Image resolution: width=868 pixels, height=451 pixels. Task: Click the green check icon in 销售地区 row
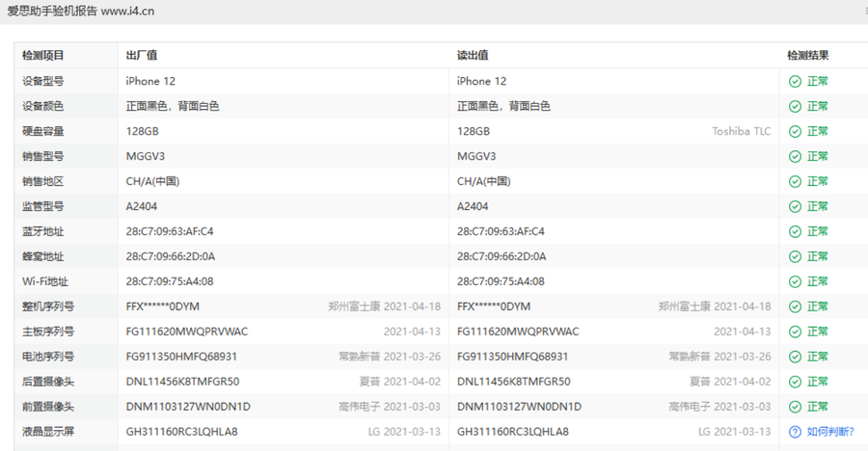795,181
